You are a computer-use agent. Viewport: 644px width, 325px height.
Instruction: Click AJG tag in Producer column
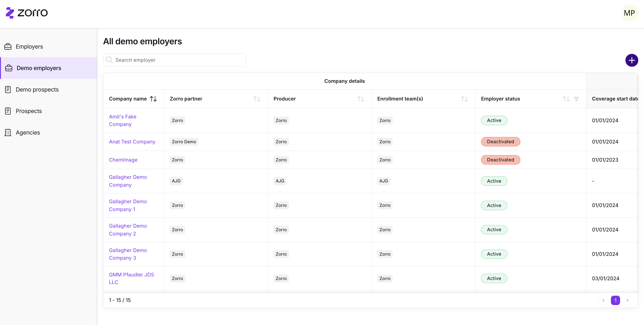pyautogui.click(x=280, y=181)
